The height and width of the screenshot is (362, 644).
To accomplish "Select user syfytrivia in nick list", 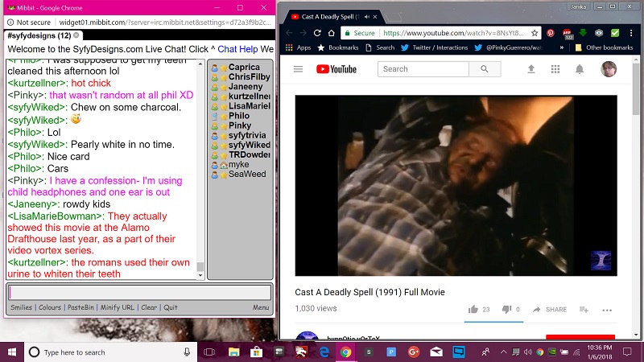I will tap(247, 135).
